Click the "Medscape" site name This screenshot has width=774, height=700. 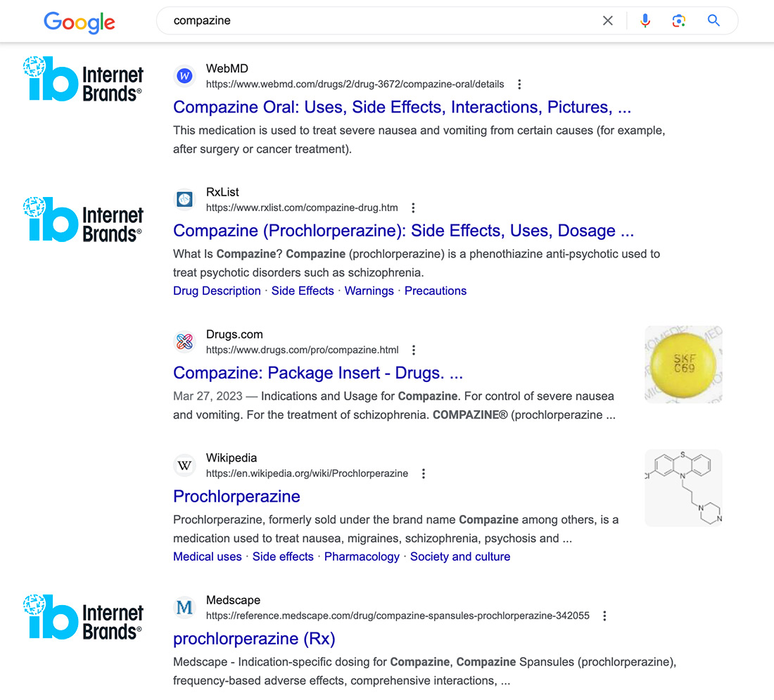point(233,600)
